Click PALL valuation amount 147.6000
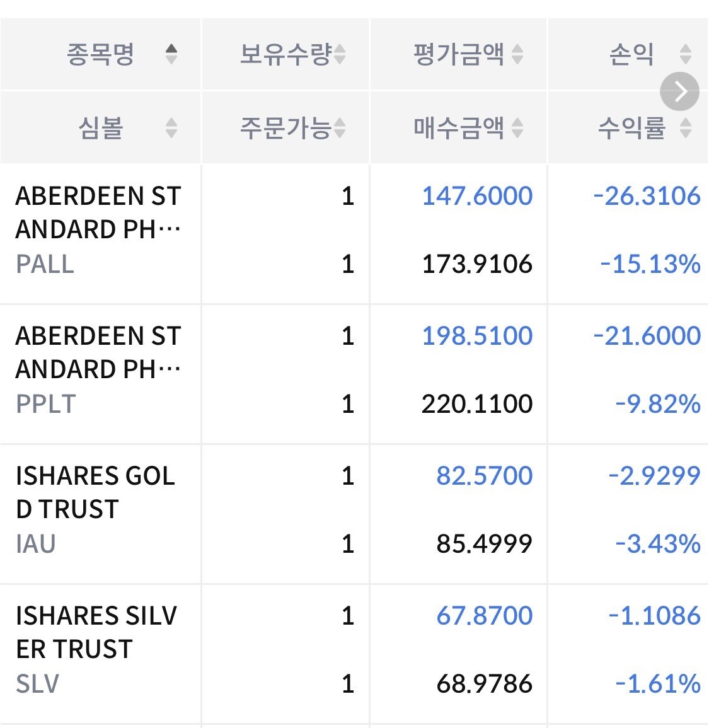This screenshot has height=728, width=709. point(477,195)
